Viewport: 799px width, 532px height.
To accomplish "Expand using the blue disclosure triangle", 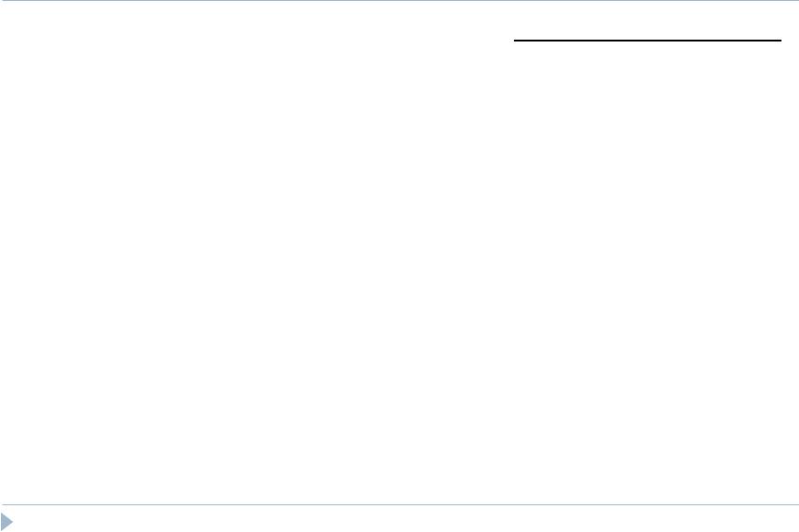I will [x=6, y=522].
